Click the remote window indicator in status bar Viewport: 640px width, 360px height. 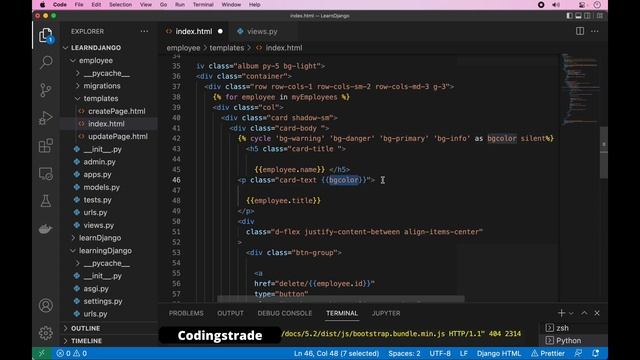pyautogui.click(x=42, y=353)
